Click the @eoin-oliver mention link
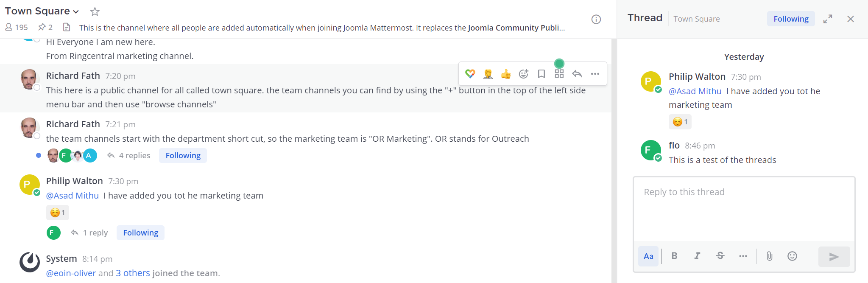The width and height of the screenshot is (868, 283). 71,273
